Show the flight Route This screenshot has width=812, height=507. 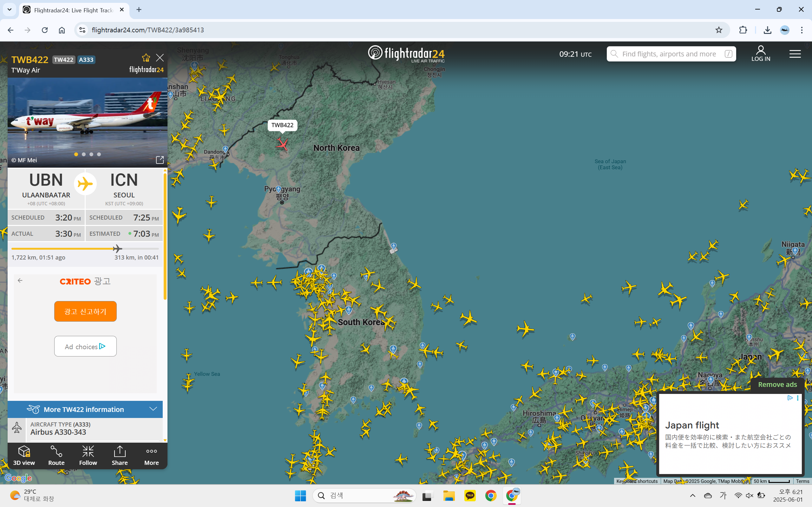56,455
